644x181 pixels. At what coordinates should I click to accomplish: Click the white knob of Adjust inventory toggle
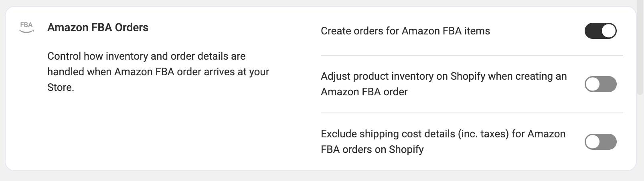pyautogui.click(x=593, y=84)
